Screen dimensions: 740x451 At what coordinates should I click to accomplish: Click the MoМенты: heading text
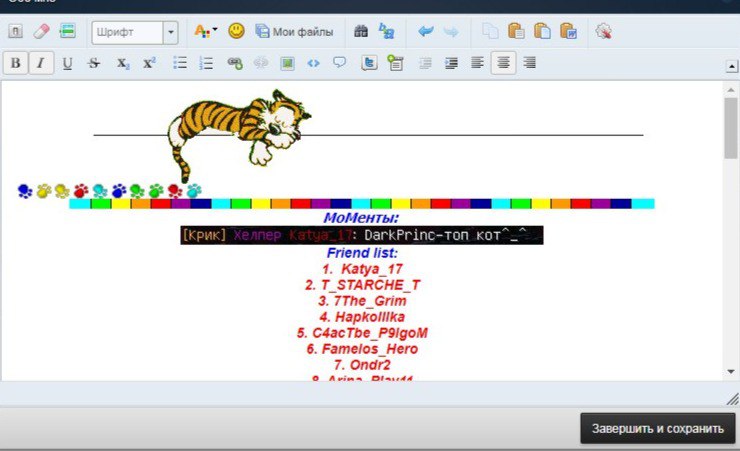[362, 217]
